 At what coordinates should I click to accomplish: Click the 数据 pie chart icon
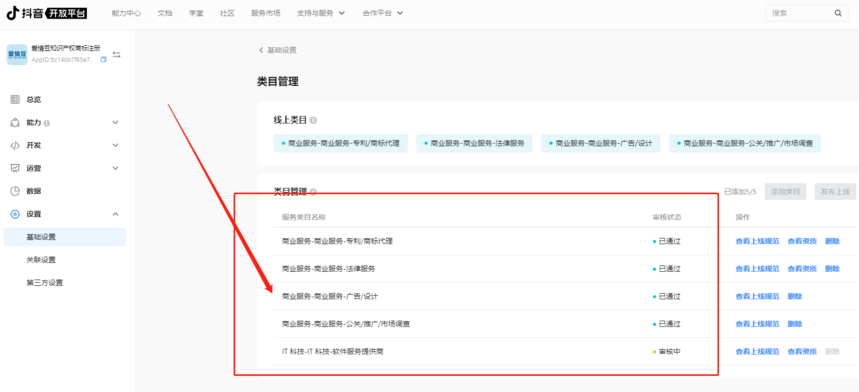(15, 191)
